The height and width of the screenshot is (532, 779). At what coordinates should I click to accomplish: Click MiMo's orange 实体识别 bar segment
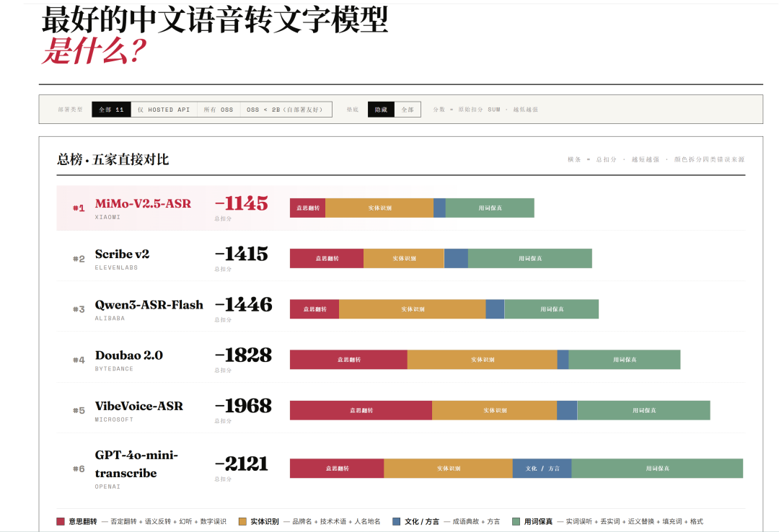pos(379,208)
